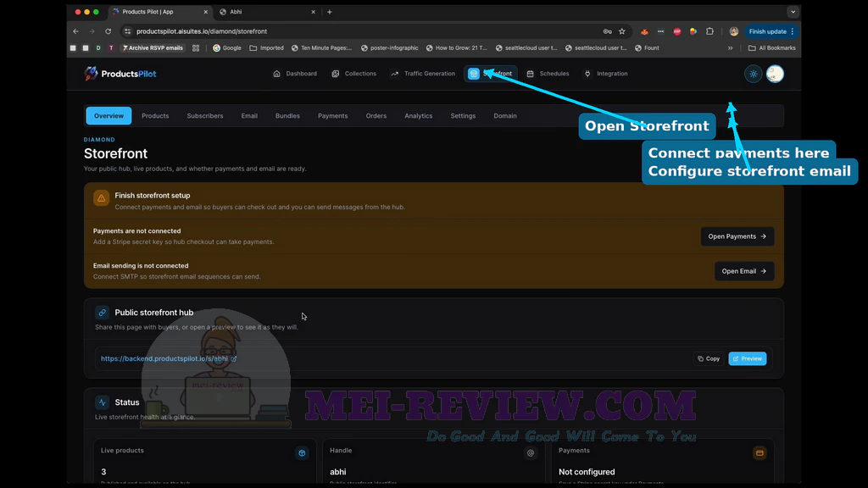Viewport: 868px width, 488px height.
Task: Reload the page in the browser
Action: pos(108,31)
